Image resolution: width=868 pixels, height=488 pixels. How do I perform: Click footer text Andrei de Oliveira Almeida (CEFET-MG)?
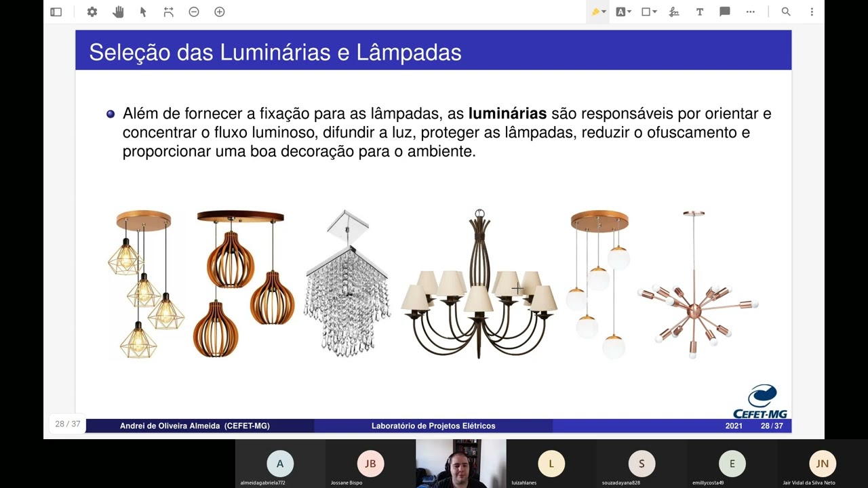pos(195,426)
